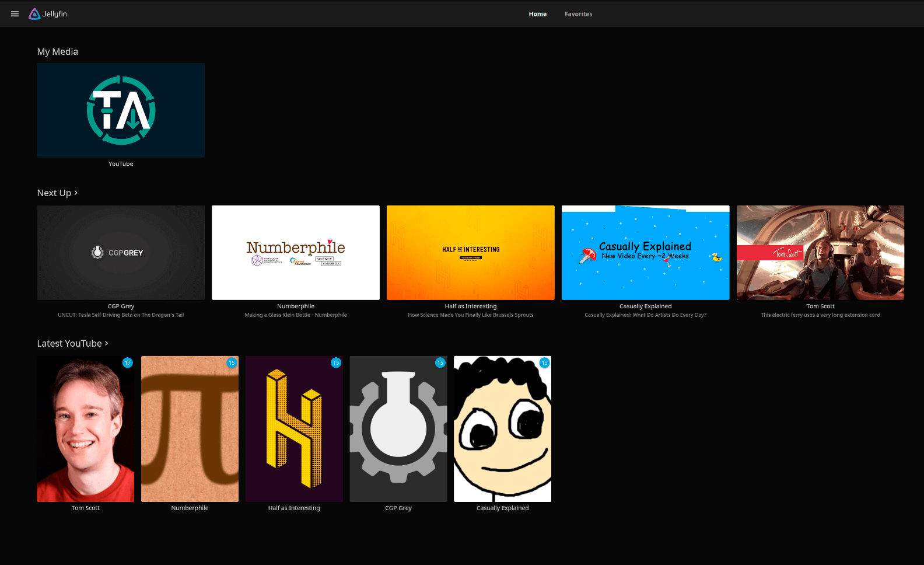Click Half as Interesting link in Next Up
The image size is (924, 565).
point(471,306)
